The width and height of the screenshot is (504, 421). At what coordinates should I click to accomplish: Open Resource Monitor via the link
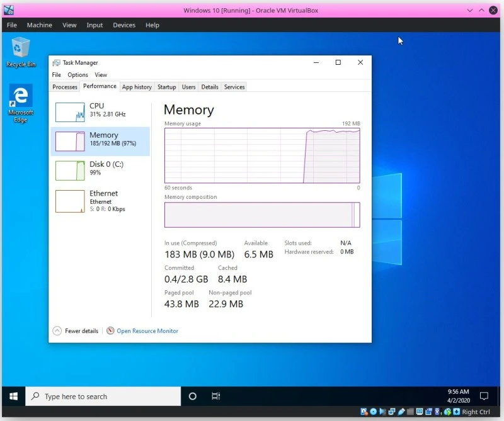pos(147,330)
